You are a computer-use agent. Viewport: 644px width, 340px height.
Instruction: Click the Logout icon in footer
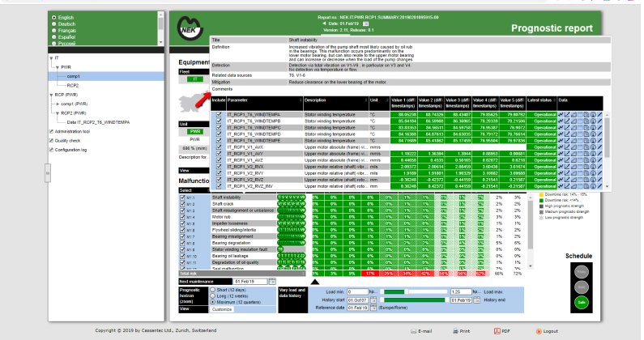pyautogui.click(x=539, y=331)
